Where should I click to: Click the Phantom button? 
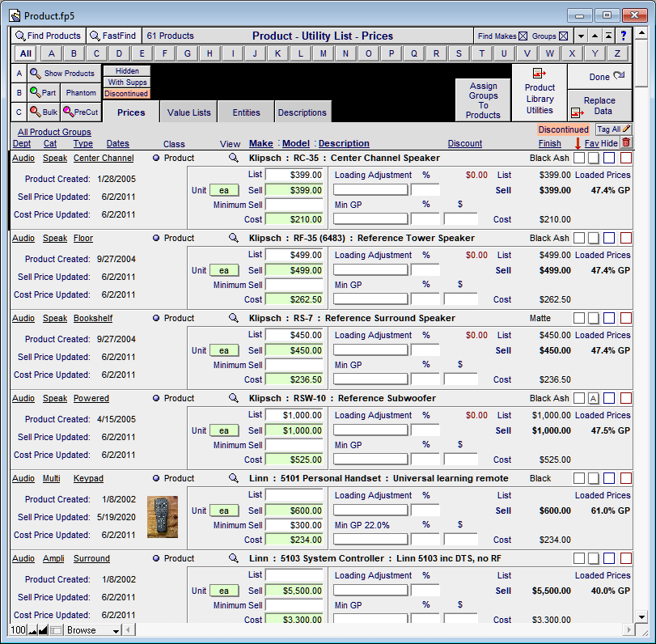(81, 92)
